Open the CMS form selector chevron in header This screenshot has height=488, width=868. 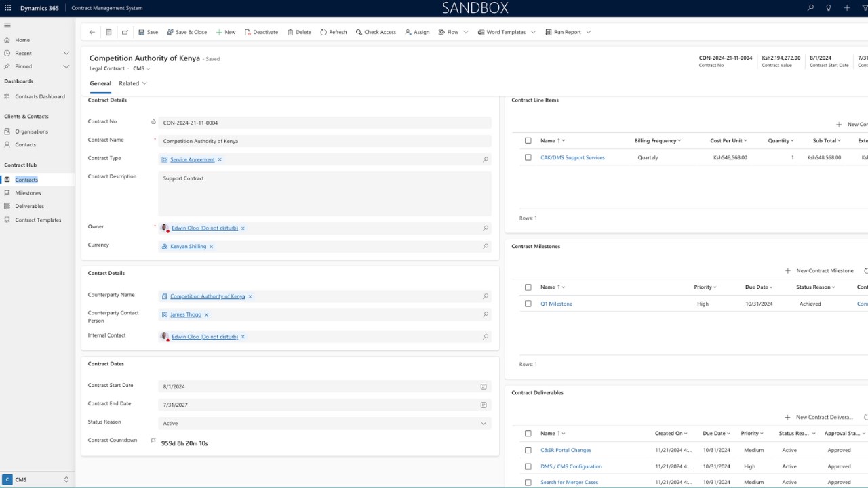pyautogui.click(x=149, y=69)
